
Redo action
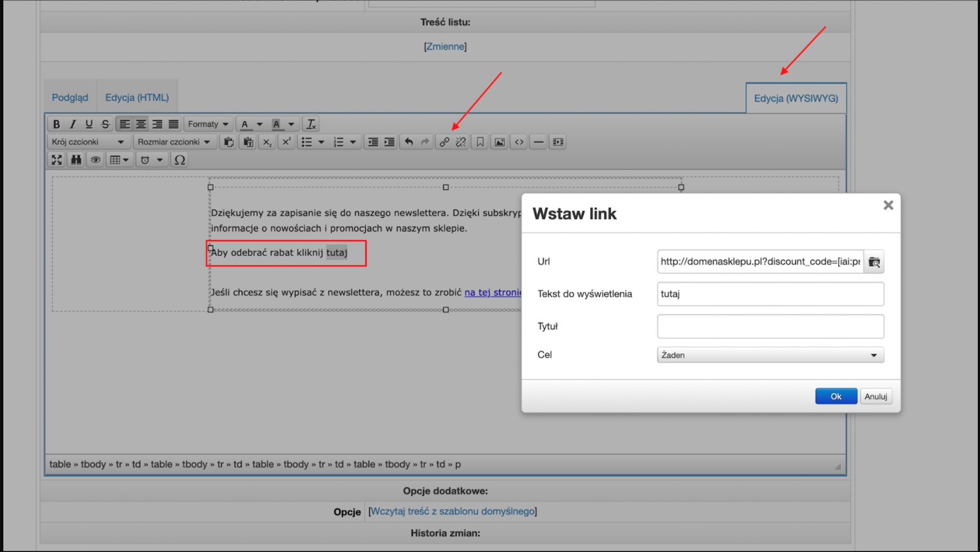click(x=425, y=142)
